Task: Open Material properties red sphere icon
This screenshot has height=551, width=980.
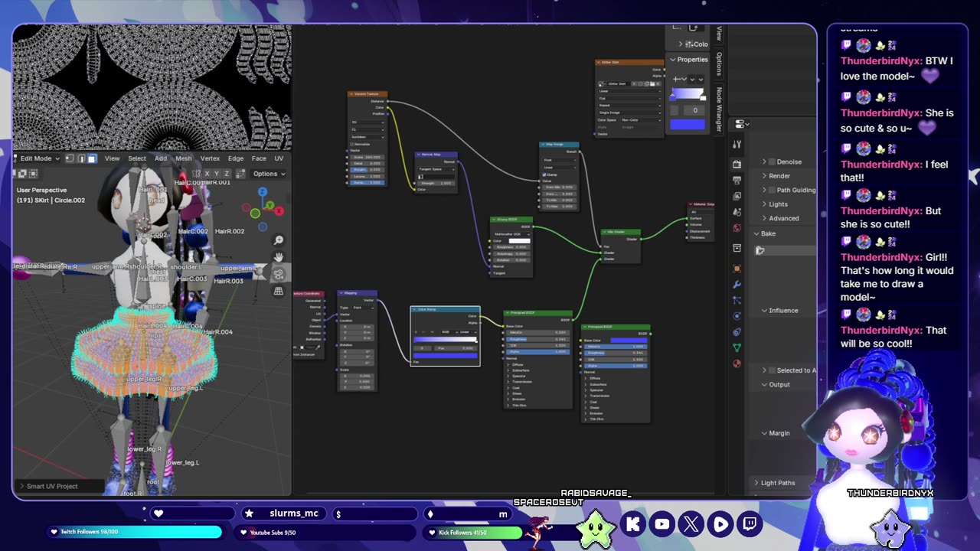Action: (737, 364)
